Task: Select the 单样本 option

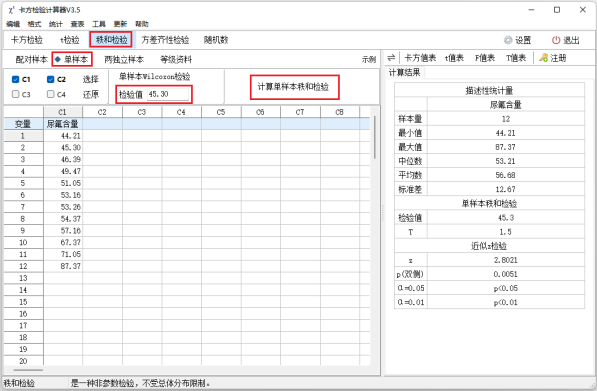Action: pyautogui.click(x=72, y=59)
